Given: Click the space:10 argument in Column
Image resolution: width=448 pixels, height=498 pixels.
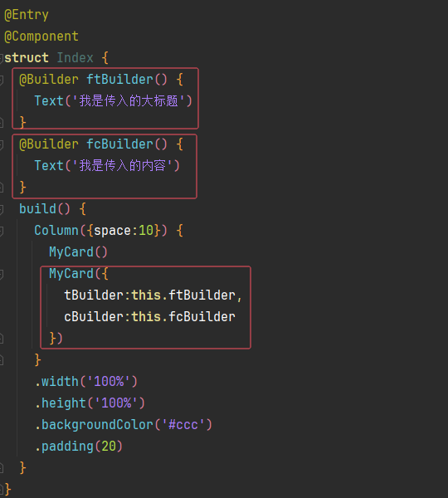Looking at the screenshot, I should (x=124, y=231).
